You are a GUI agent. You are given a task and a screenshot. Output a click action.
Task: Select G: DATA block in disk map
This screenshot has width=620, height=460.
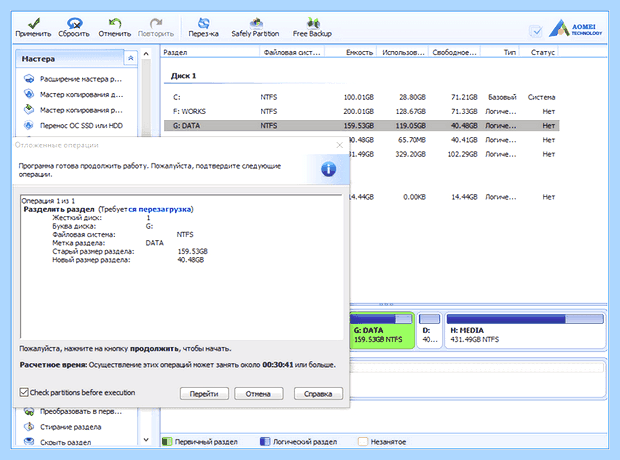(382, 331)
